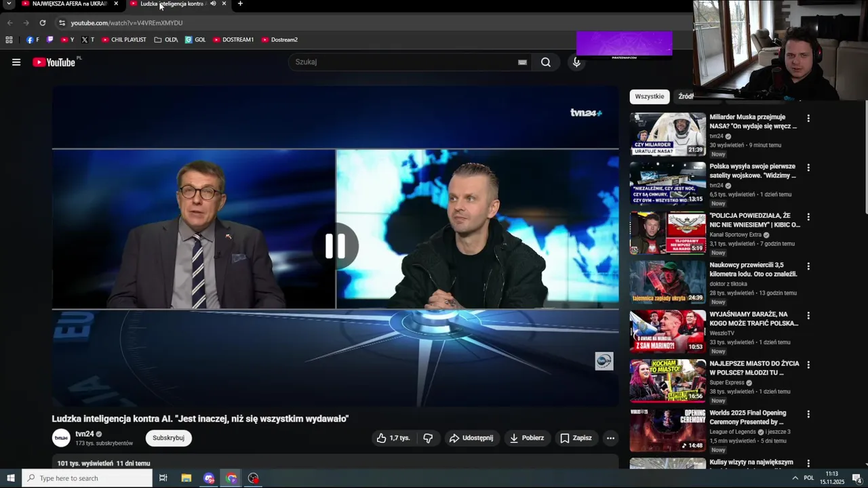Open the Dostream2 bookmark
The width and height of the screenshot is (868, 488).
[x=279, y=40]
